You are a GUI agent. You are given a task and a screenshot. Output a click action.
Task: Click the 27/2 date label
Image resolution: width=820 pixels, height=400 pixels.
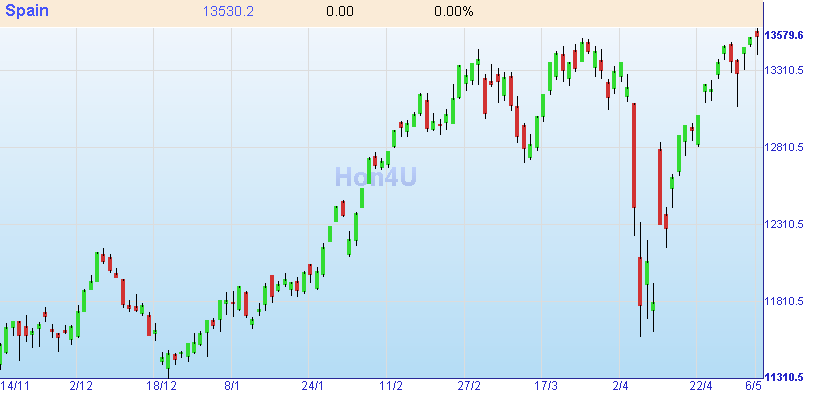(469, 386)
